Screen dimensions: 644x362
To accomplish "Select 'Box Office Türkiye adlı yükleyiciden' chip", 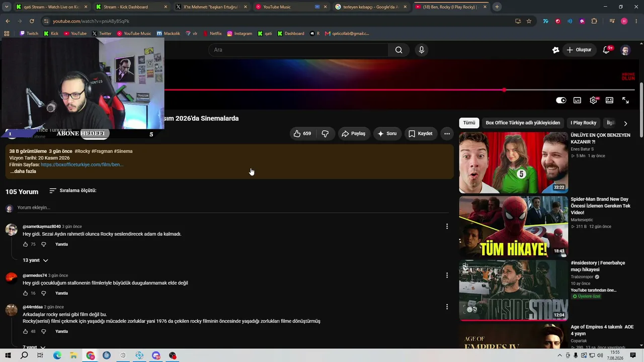I will pyautogui.click(x=523, y=123).
